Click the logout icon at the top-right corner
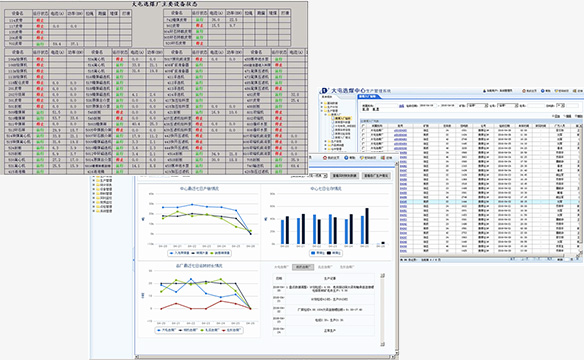584x360 pixels. (575, 91)
